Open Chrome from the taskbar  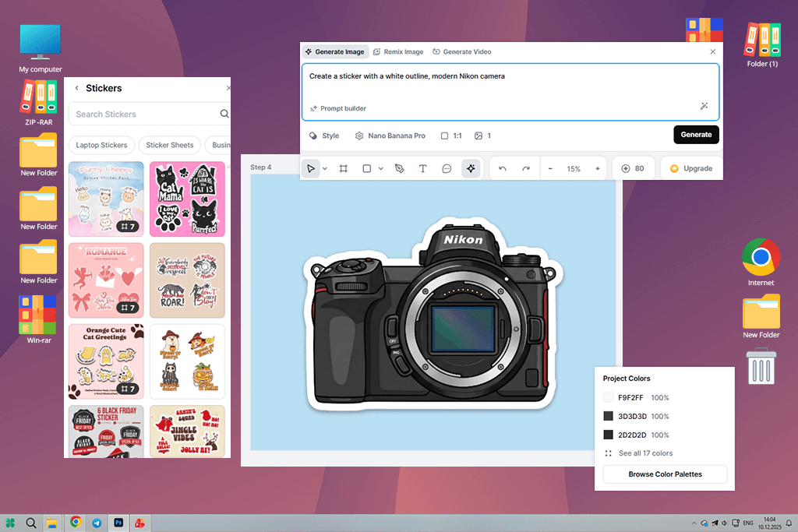coord(76,522)
